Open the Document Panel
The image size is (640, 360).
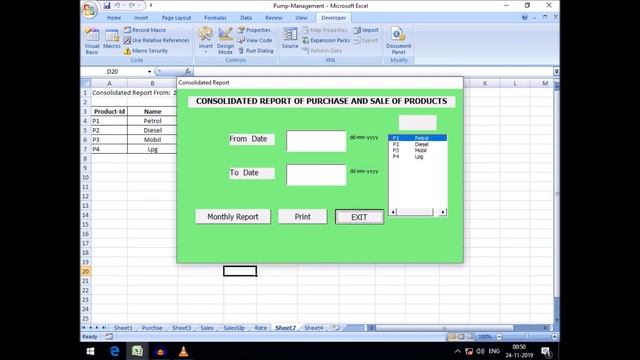pyautogui.click(x=398, y=41)
